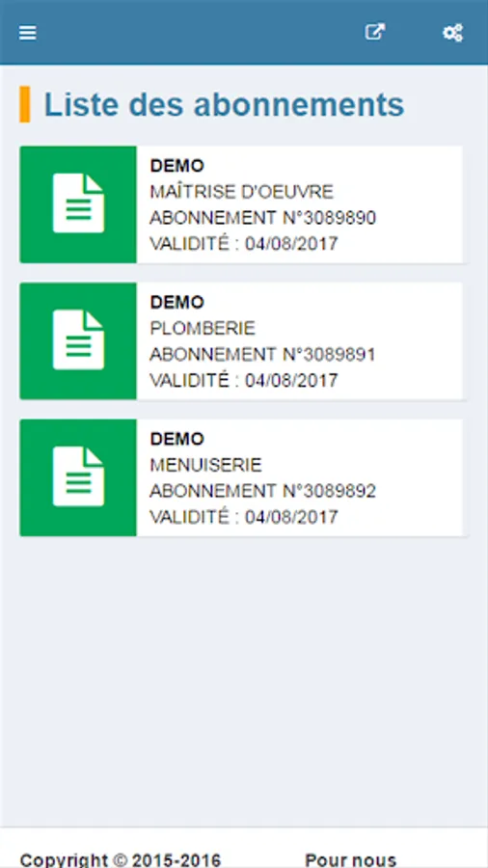This screenshot has height=868, width=488.
Task: Click the Pour nous footer link
Action: 351,860
